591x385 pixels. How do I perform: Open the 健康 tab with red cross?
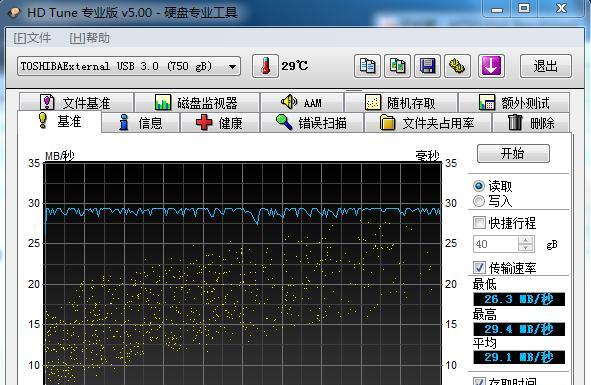pos(220,123)
